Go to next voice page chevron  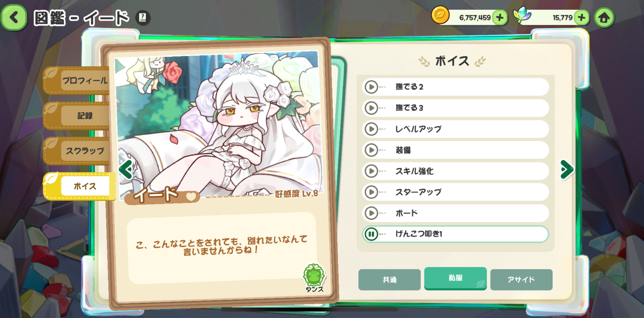[x=567, y=170]
